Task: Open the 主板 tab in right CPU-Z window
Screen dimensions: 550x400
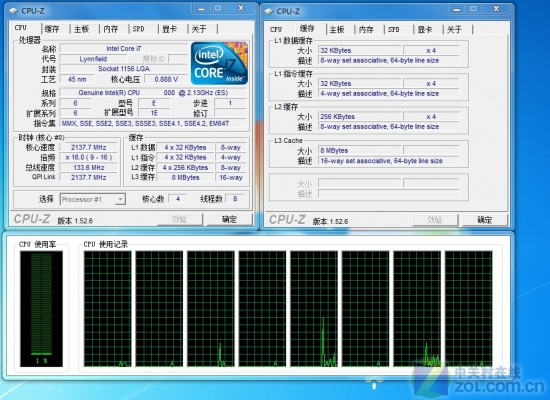Action: click(x=337, y=29)
